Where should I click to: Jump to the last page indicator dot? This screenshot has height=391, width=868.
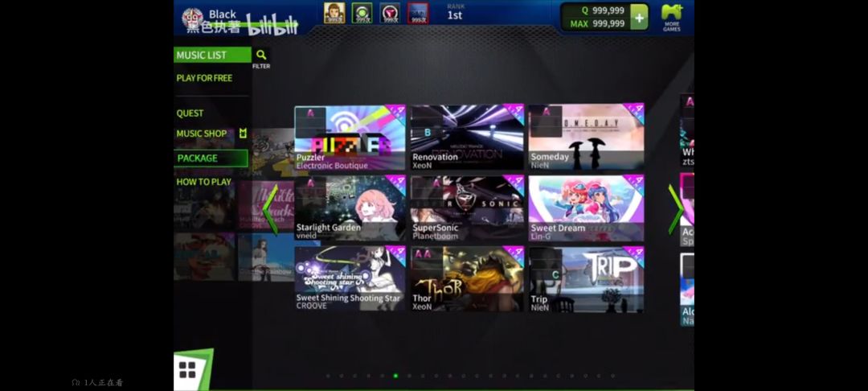point(612,376)
